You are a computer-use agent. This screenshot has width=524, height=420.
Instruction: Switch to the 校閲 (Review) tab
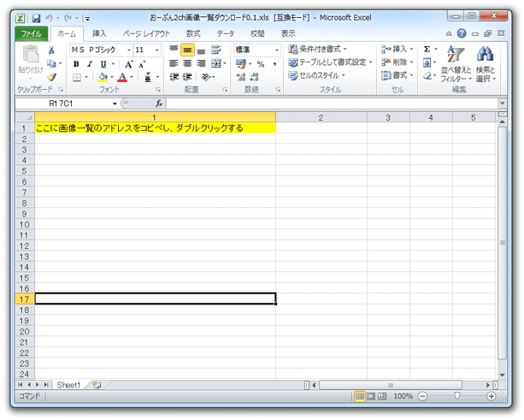[x=257, y=33]
